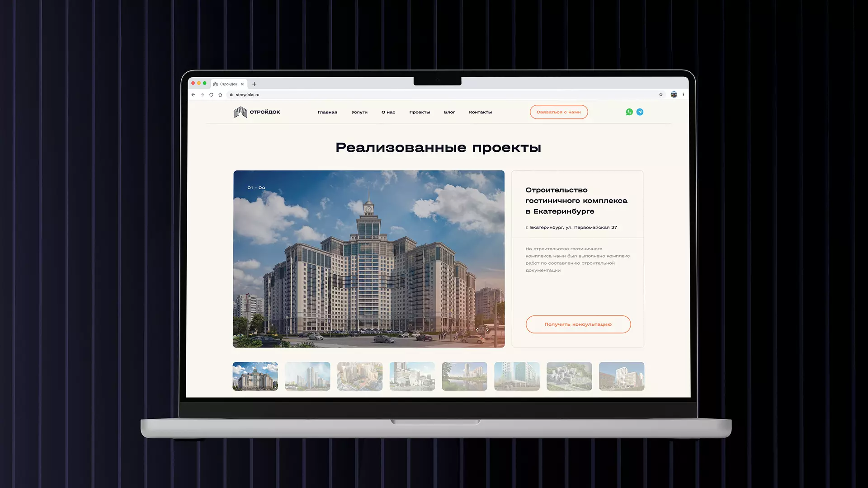Viewport: 868px width, 488px height.
Task: Click the Связаться с нами button
Action: [x=558, y=112]
